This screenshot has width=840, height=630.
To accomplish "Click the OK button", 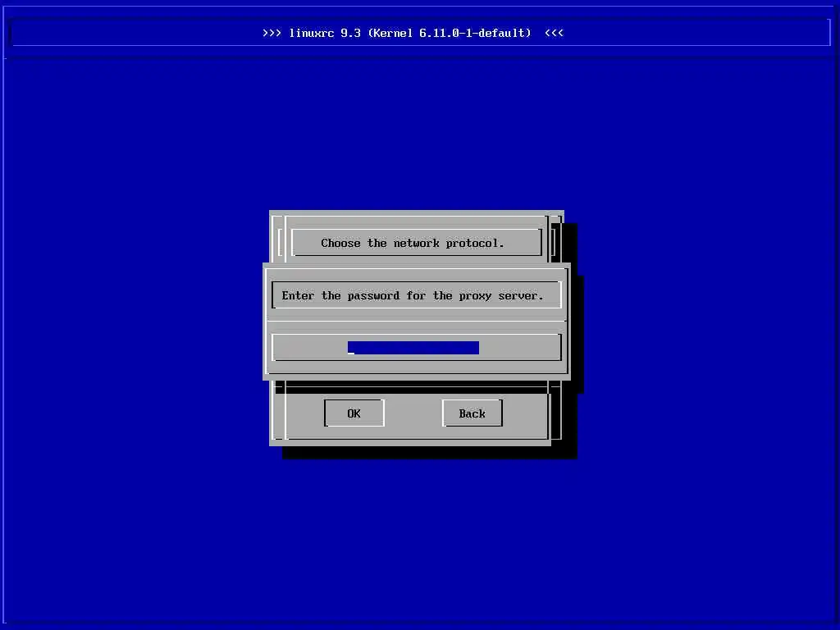I will [354, 413].
